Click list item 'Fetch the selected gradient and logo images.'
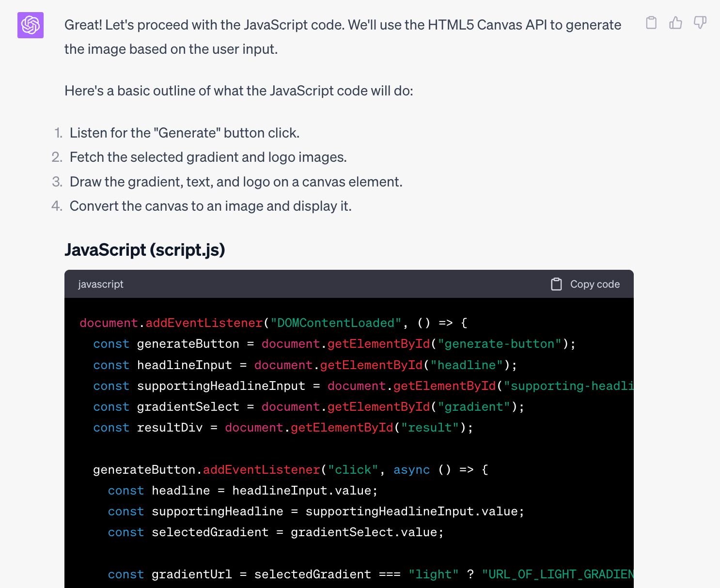Image resolution: width=720 pixels, height=588 pixels. (208, 157)
